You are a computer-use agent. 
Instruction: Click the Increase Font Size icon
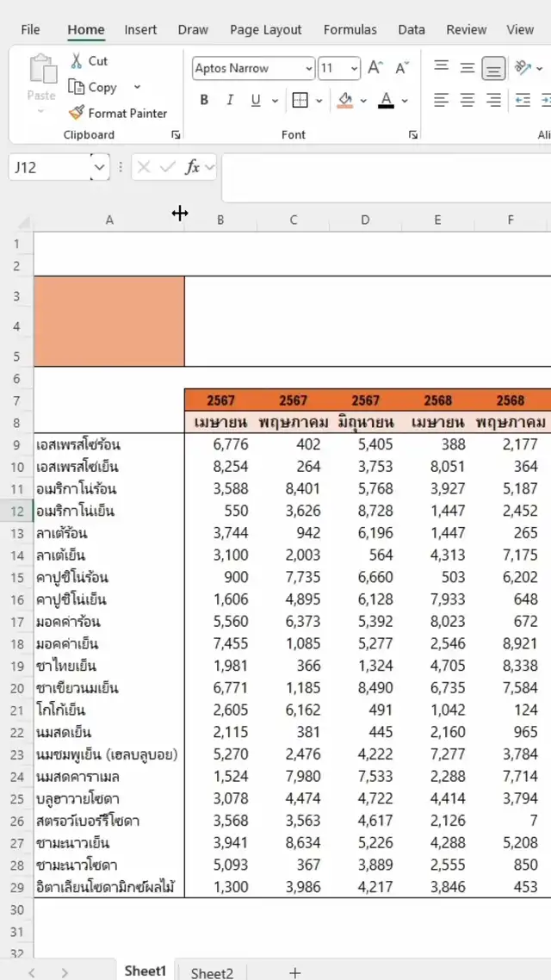point(375,68)
